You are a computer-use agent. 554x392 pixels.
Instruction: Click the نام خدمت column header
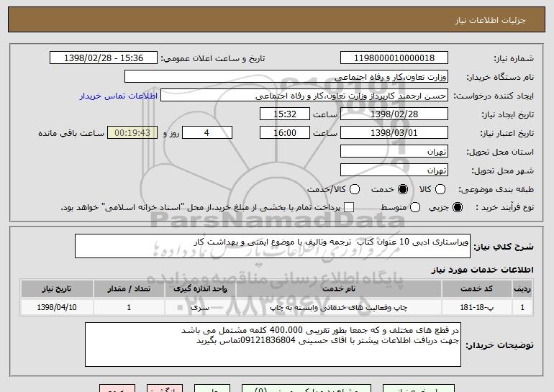[x=339, y=289]
